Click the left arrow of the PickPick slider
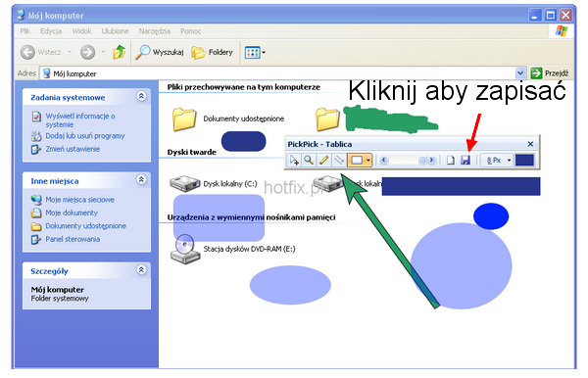 tap(383, 161)
